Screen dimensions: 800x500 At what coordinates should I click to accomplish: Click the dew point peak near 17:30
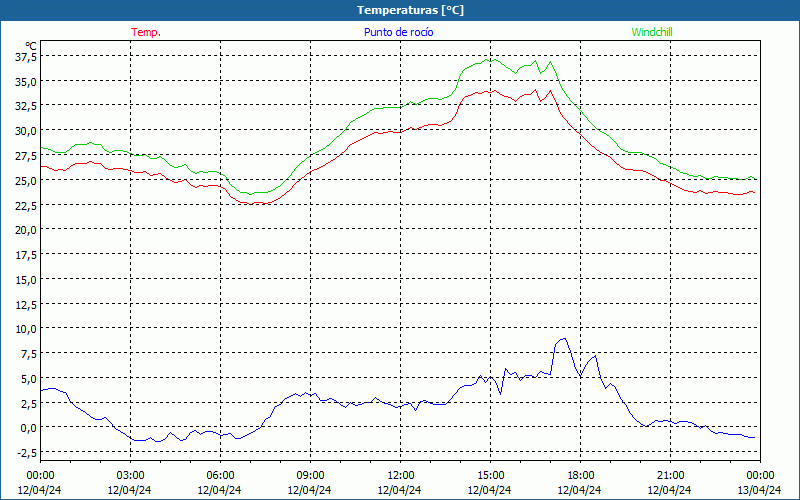[x=563, y=339]
